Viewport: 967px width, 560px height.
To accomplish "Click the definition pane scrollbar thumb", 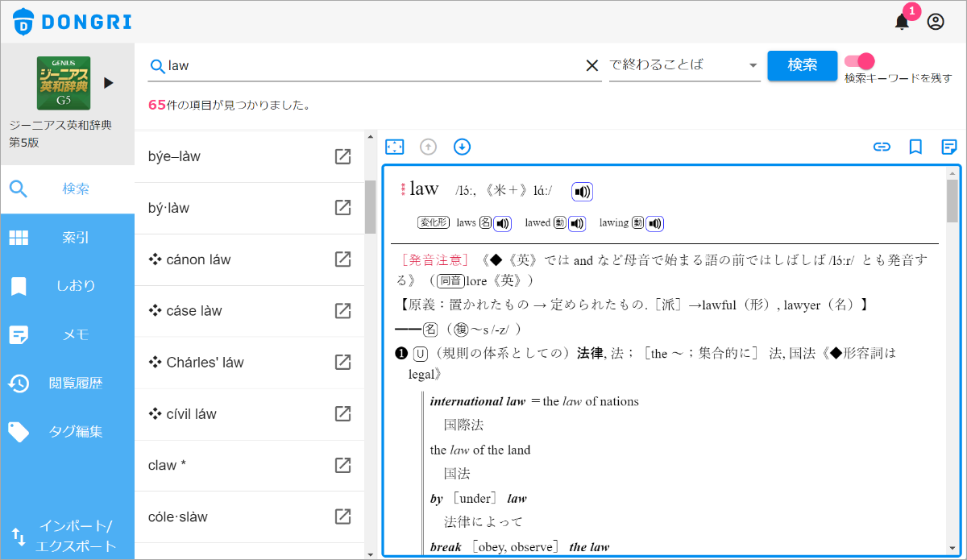I will pyautogui.click(x=952, y=201).
